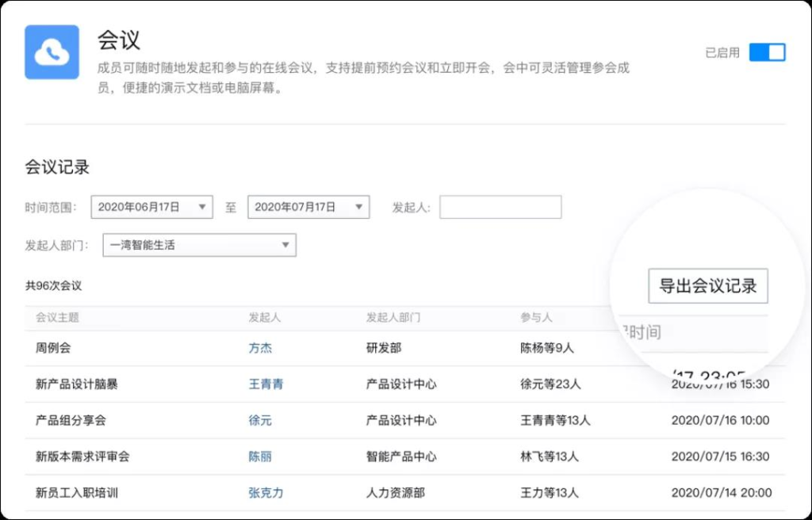Screen dimensions: 812x520
Task: Click the 发起人部门 column header
Action: pyautogui.click(x=393, y=318)
